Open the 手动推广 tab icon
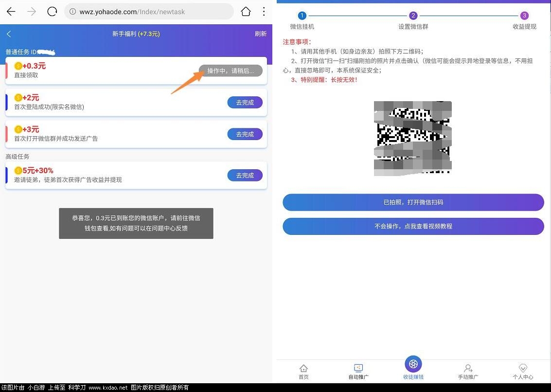Screen dimensions: 551x392 point(468,369)
